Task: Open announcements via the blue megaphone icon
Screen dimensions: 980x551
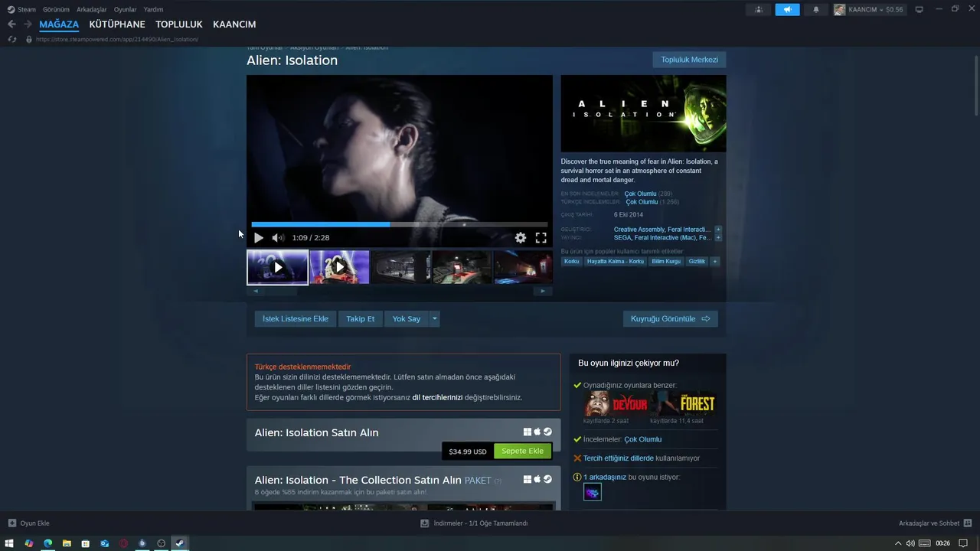Action: point(787,9)
